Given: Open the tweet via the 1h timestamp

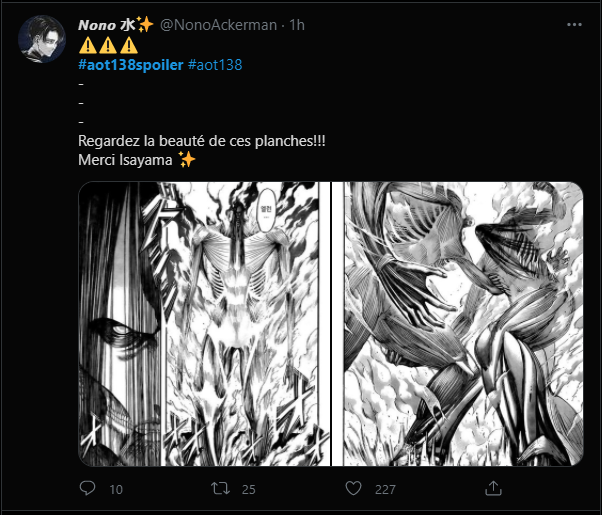Looking at the screenshot, I should click(x=297, y=24).
